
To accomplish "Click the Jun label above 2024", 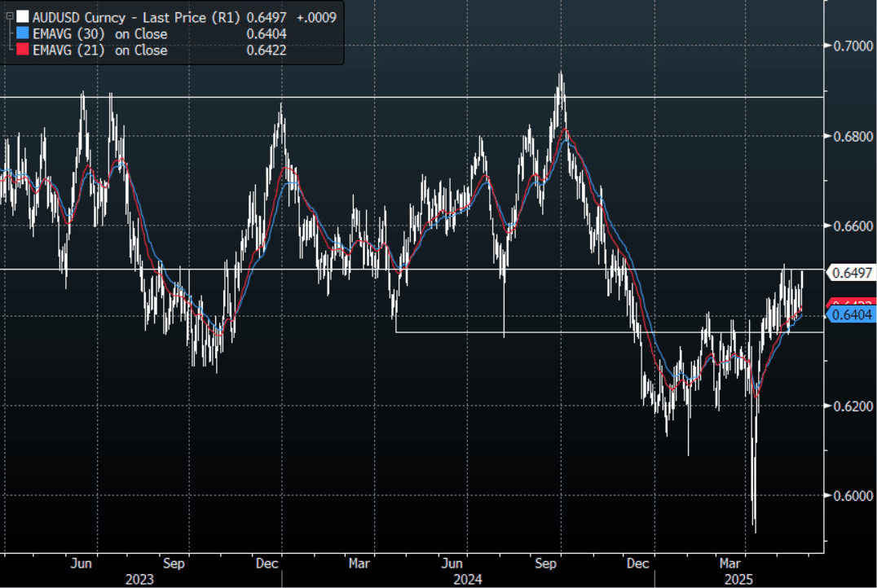I will click(453, 563).
